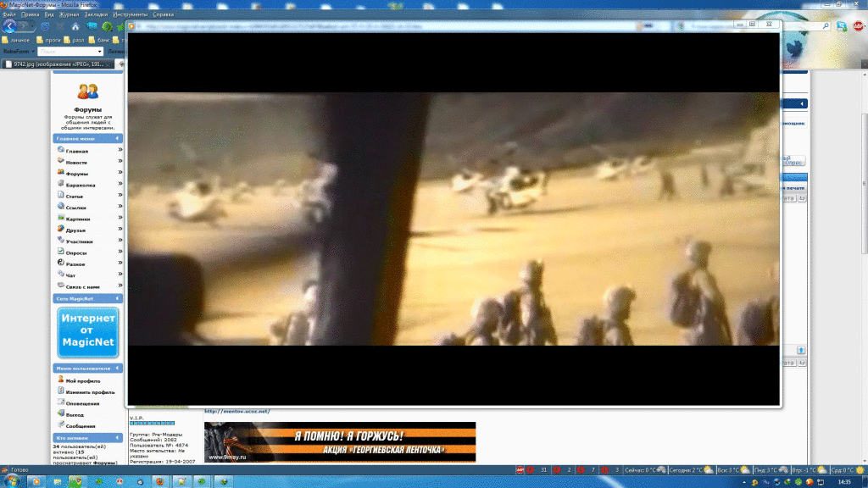
Task: Go to the Home page icon
Action: (x=75, y=26)
